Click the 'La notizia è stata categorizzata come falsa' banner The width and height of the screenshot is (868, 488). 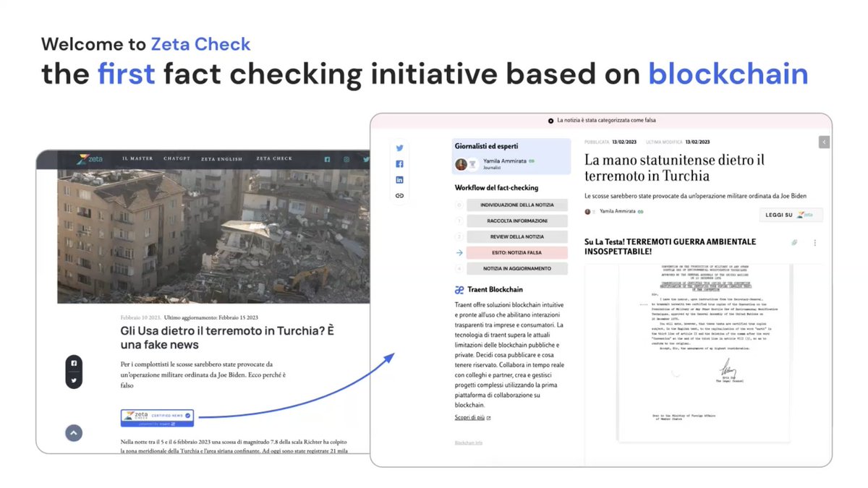click(600, 121)
